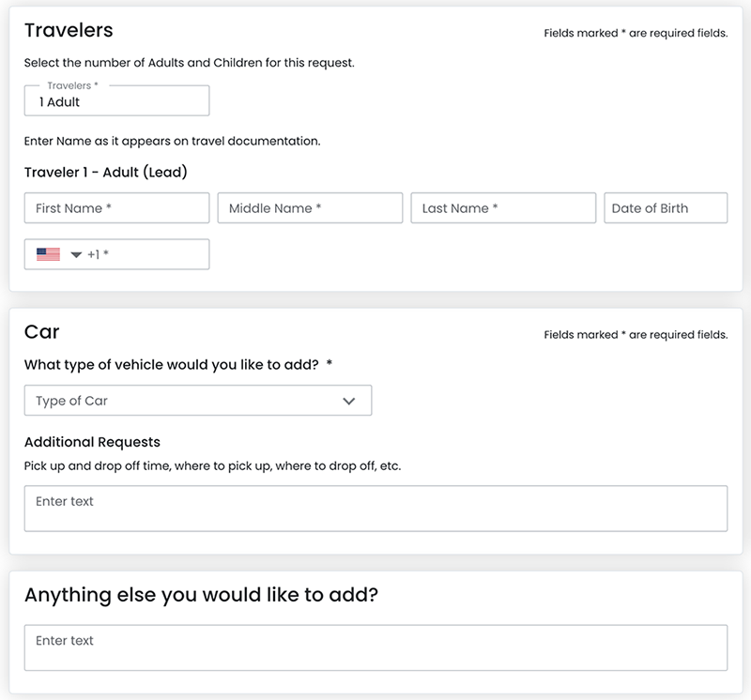Click the Additional Requests text area

point(375,509)
